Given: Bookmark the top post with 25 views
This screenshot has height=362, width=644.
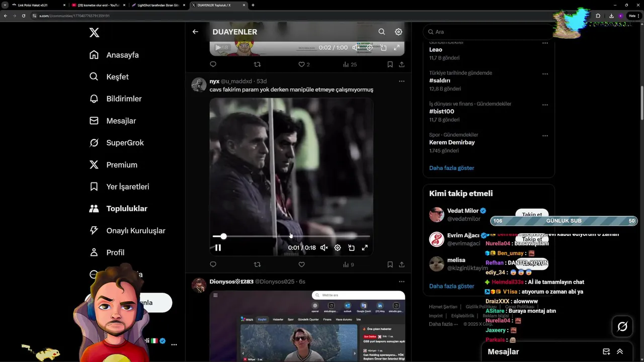Looking at the screenshot, I should 390,64.
